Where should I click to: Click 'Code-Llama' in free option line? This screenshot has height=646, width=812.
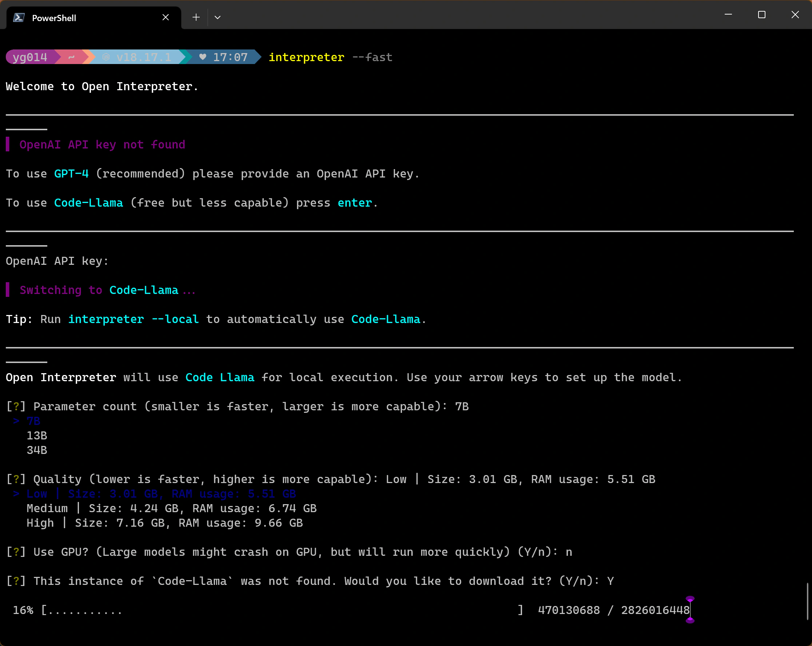88,203
